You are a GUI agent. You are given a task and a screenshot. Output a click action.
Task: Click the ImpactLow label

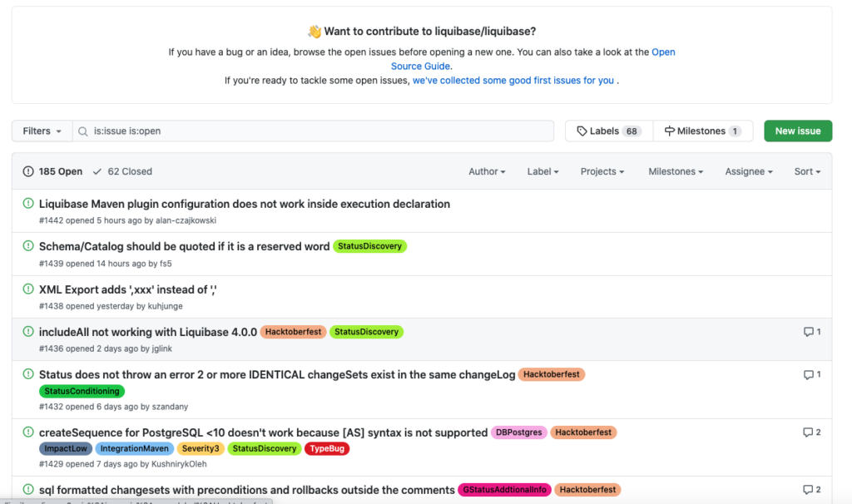point(66,448)
